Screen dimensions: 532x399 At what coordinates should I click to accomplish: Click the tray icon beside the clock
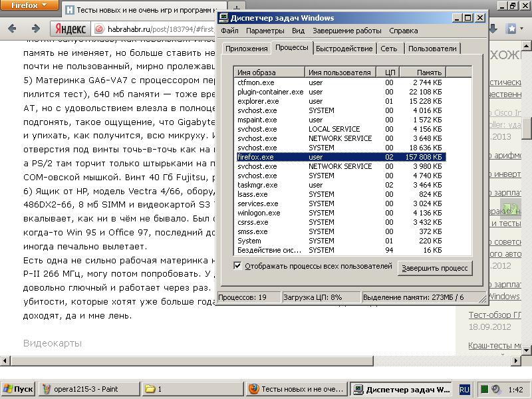pyautogui.click(x=496, y=389)
